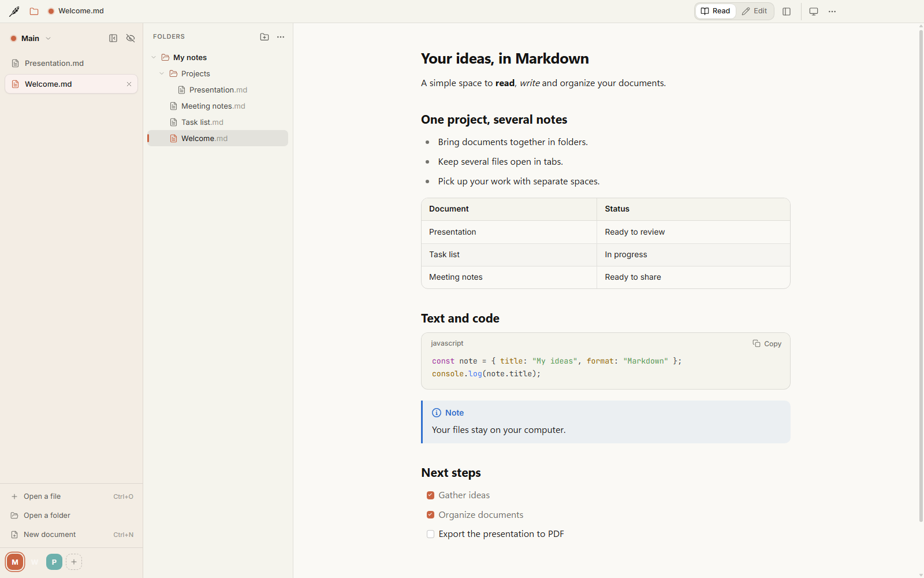924x578 pixels.
Task: Switch to the M workspace avatar
Action: coord(15,562)
